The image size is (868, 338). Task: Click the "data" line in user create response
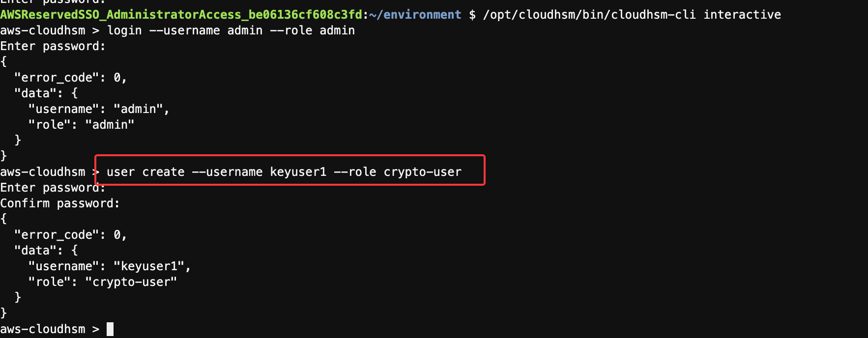46,251
